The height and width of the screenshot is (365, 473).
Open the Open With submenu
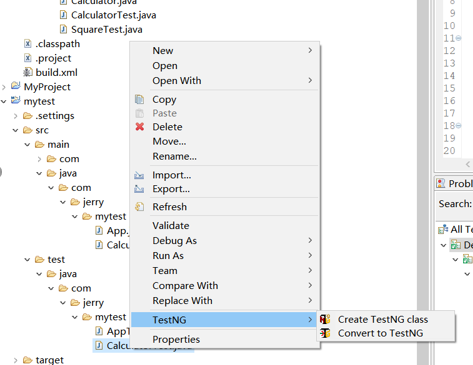225,81
